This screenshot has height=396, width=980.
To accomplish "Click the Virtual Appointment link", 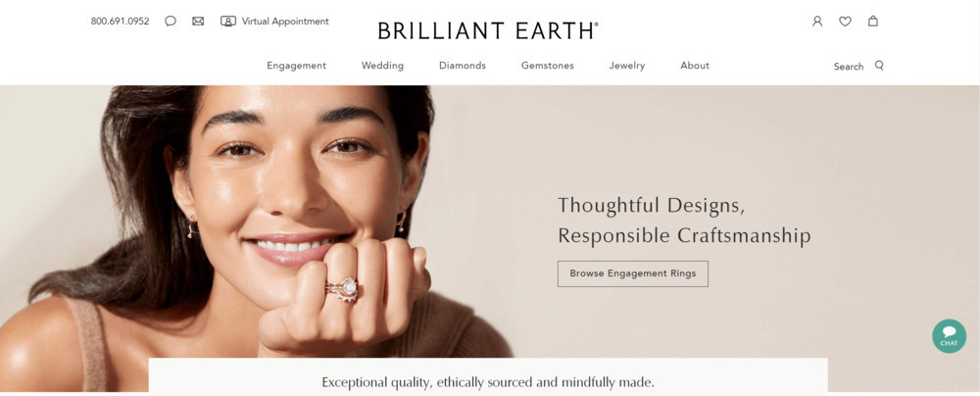I will pos(285,22).
